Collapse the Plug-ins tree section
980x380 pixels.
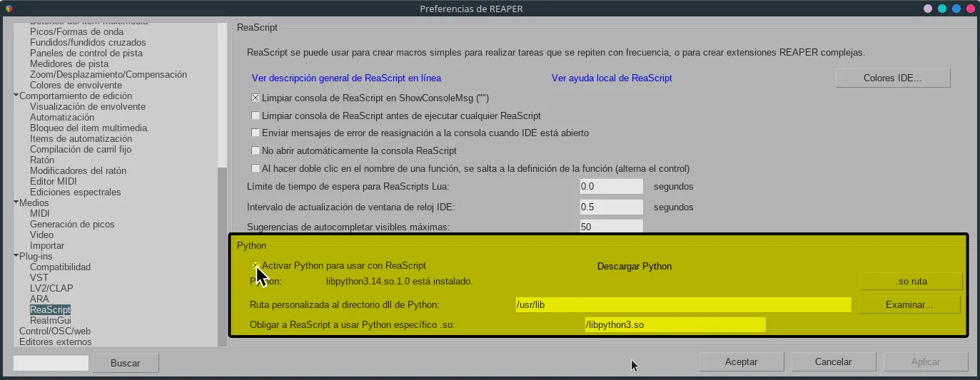(x=16, y=256)
